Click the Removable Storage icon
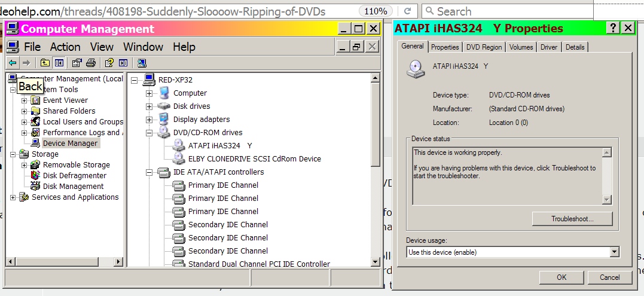 pyautogui.click(x=35, y=164)
